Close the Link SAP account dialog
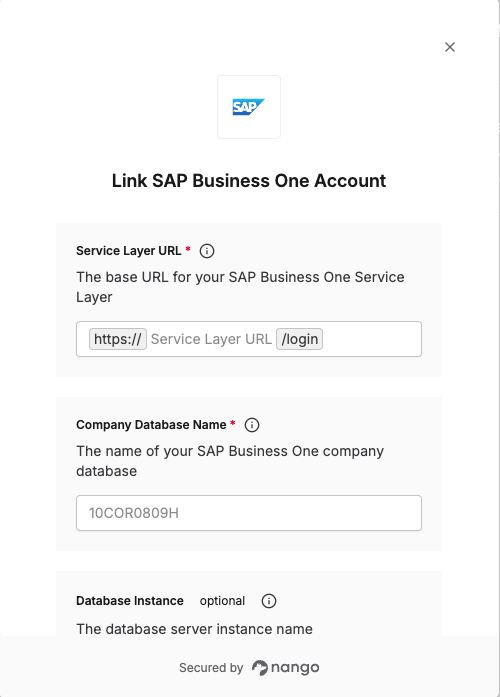This screenshot has height=697, width=500. pos(450,47)
